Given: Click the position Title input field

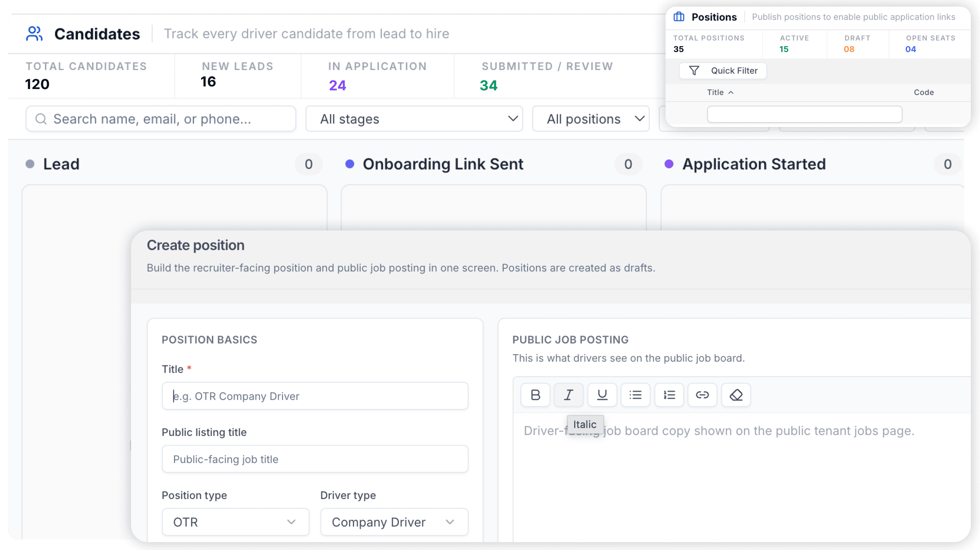Looking at the screenshot, I should click(x=315, y=396).
